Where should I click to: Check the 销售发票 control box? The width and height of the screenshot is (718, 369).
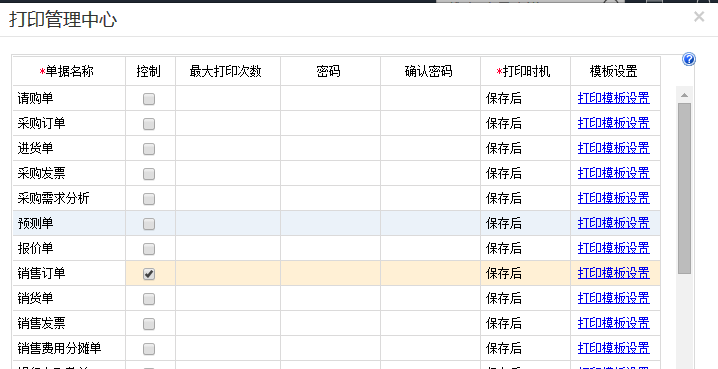coord(149,324)
